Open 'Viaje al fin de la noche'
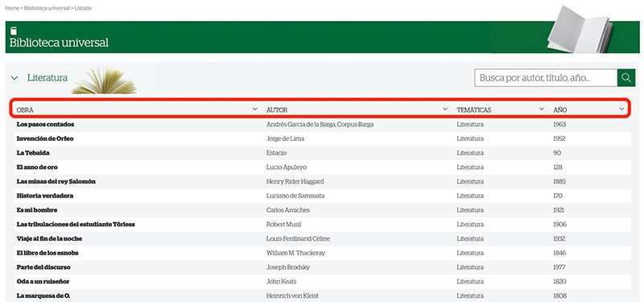Viewport: 644px width, 302px height. coord(49,238)
